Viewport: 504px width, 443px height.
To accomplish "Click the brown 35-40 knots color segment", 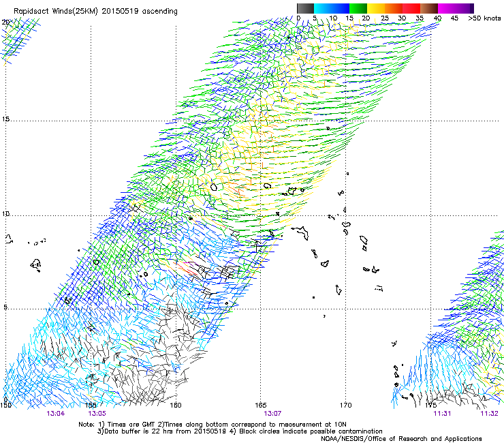I will (x=429, y=8).
